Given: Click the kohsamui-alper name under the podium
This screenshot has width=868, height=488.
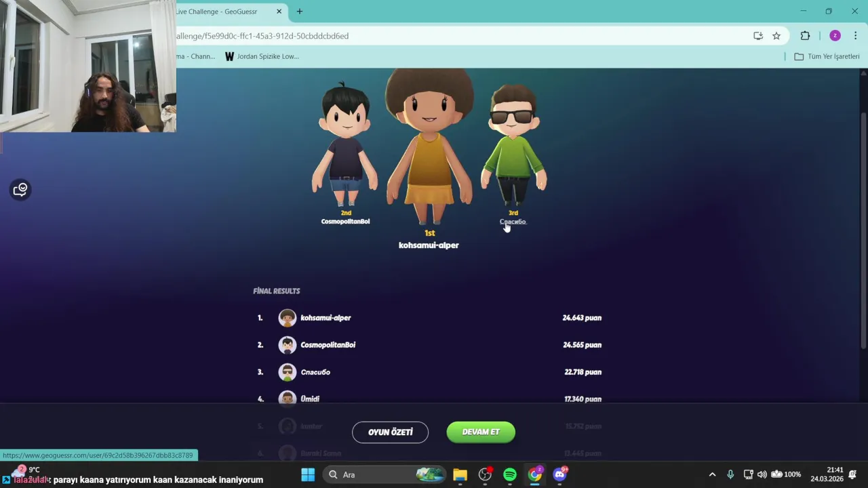Looking at the screenshot, I should point(429,245).
